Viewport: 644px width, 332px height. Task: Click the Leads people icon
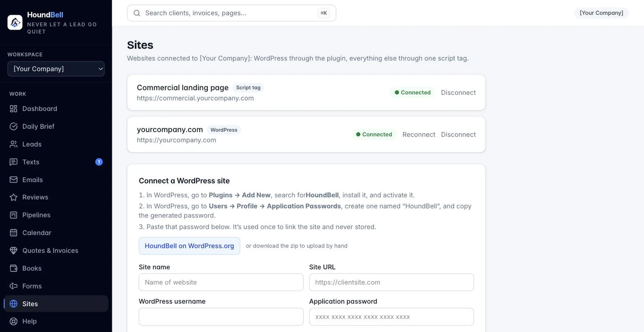pyautogui.click(x=14, y=144)
